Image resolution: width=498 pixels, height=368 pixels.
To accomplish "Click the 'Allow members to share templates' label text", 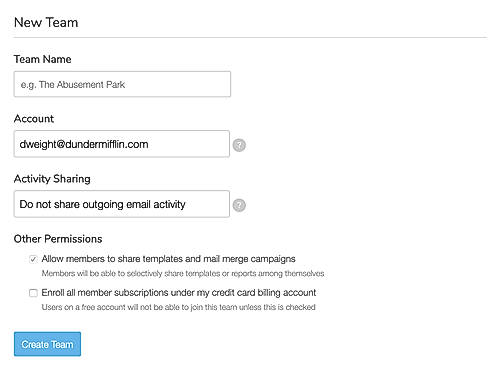I will pos(168,259).
